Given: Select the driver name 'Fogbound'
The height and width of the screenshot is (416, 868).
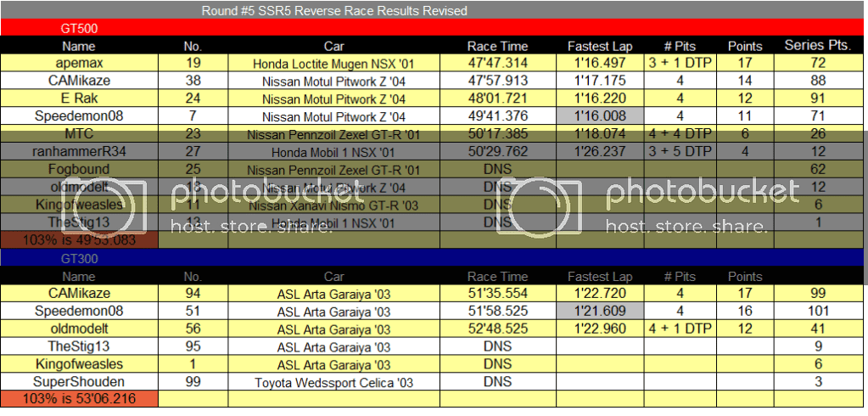Looking at the screenshot, I should 79,169.
